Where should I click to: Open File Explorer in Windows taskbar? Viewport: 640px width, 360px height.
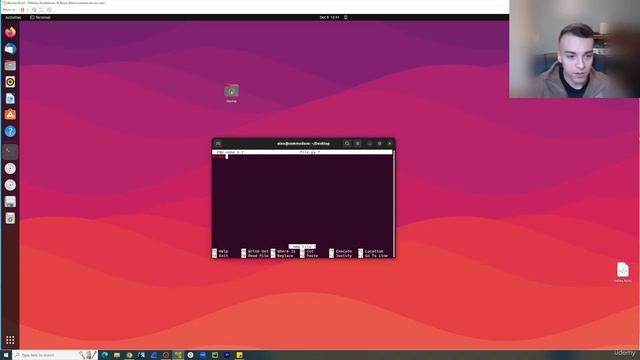pos(117,355)
